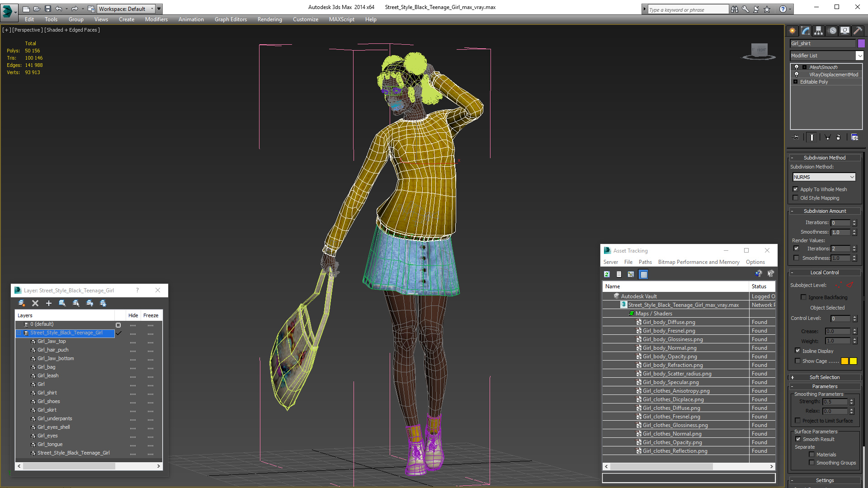Open the Rendering menu
Image resolution: width=868 pixels, height=488 pixels.
269,19
